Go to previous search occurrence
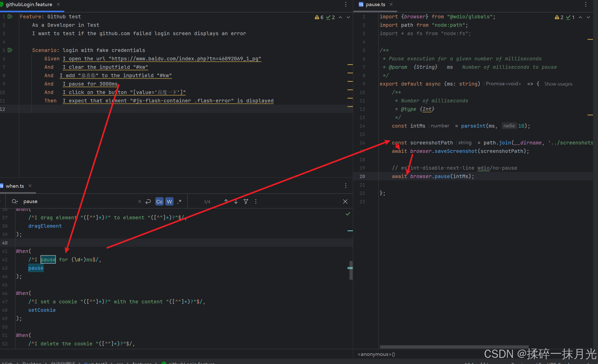Image resolution: width=598 pixels, height=364 pixels. [226, 201]
